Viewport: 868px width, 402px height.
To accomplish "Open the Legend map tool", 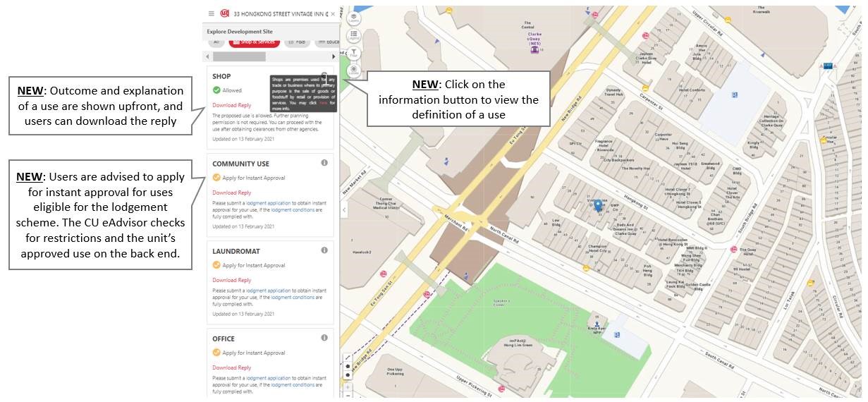I will click(353, 36).
